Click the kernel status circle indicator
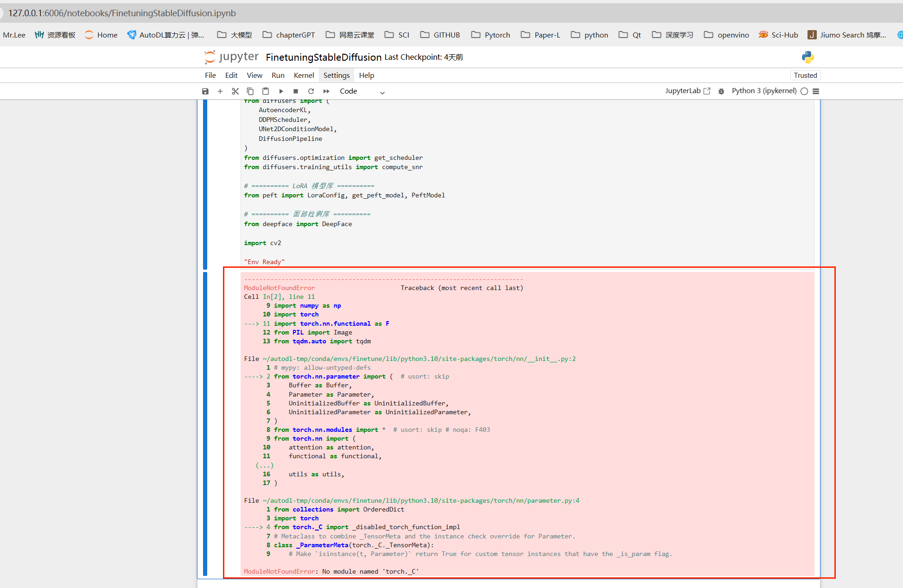 click(804, 91)
